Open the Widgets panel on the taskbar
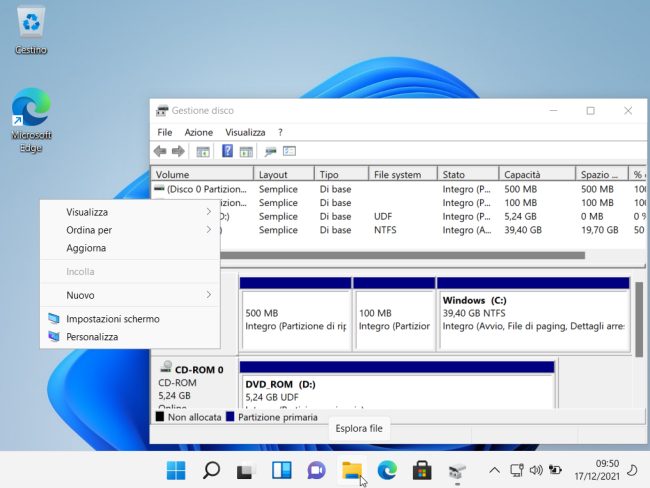This screenshot has width=650, height=488. (281, 470)
